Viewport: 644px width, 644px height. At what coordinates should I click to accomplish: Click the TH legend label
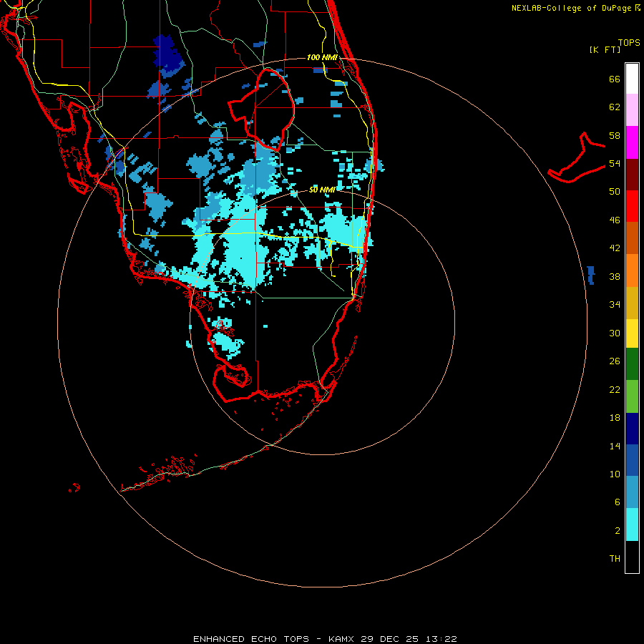[615, 558]
